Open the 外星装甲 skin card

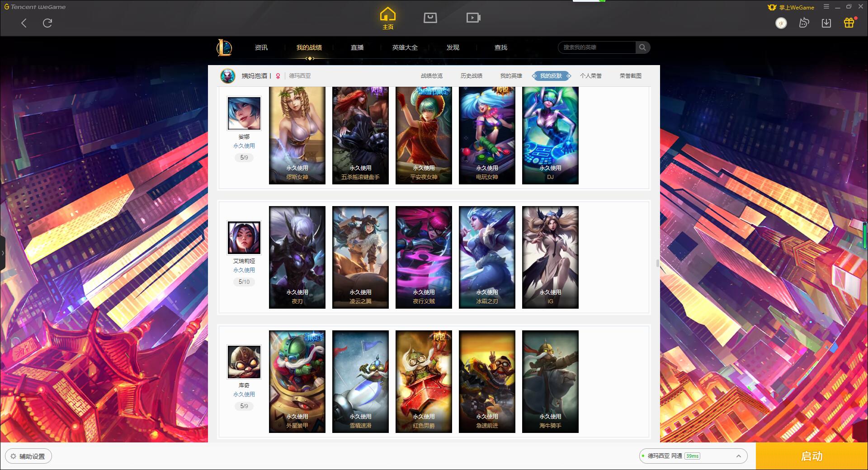click(297, 381)
